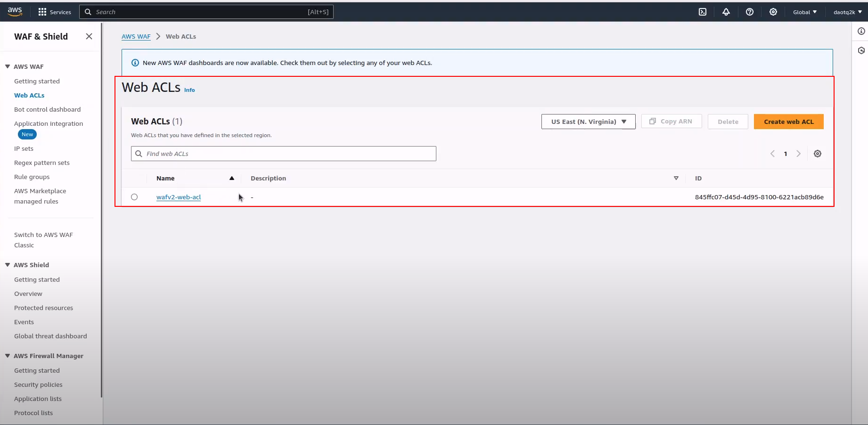The width and height of the screenshot is (868, 425).
Task: Open Getting started under AWS WAF
Action: click(37, 81)
